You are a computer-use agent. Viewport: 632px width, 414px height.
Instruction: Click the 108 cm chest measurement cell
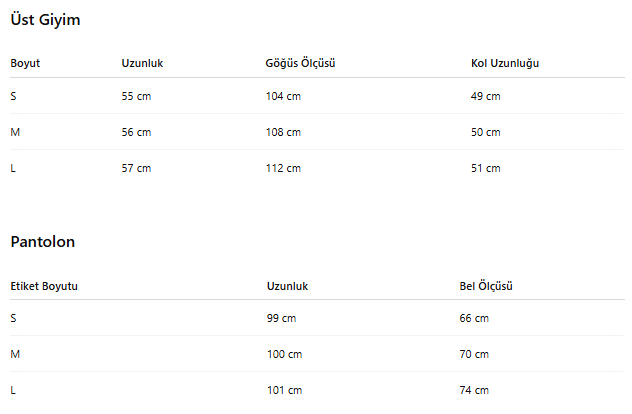tap(283, 132)
